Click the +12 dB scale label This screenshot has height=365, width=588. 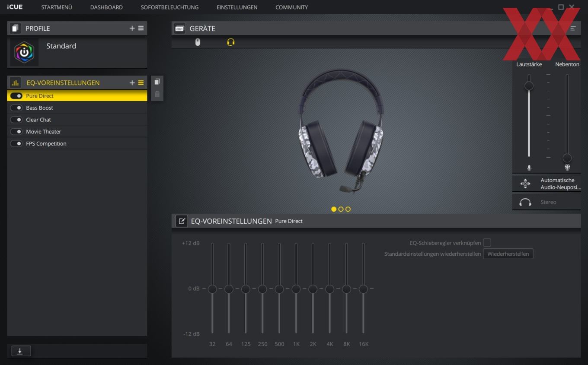pos(191,243)
